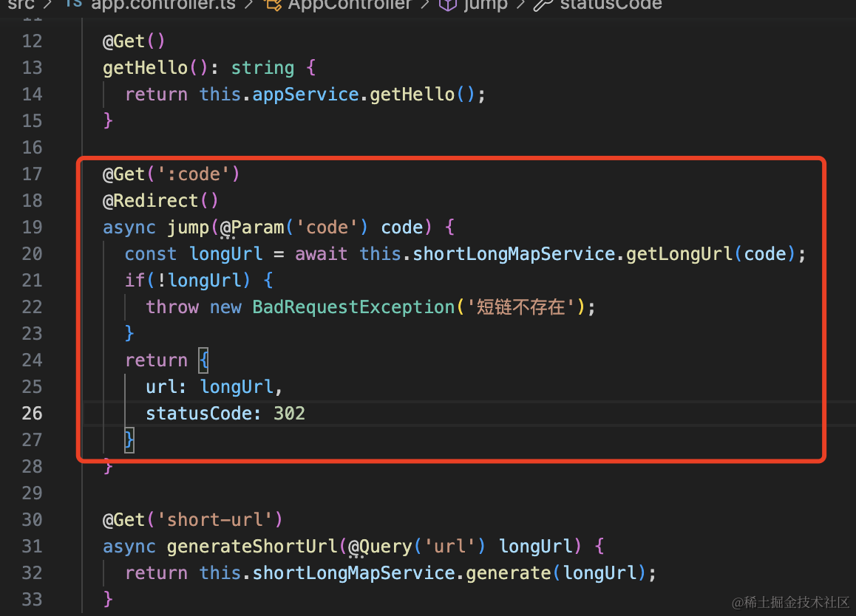Click the highlighted opening brace after return
The width and height of the screenshot is (856, 616).
203,360
